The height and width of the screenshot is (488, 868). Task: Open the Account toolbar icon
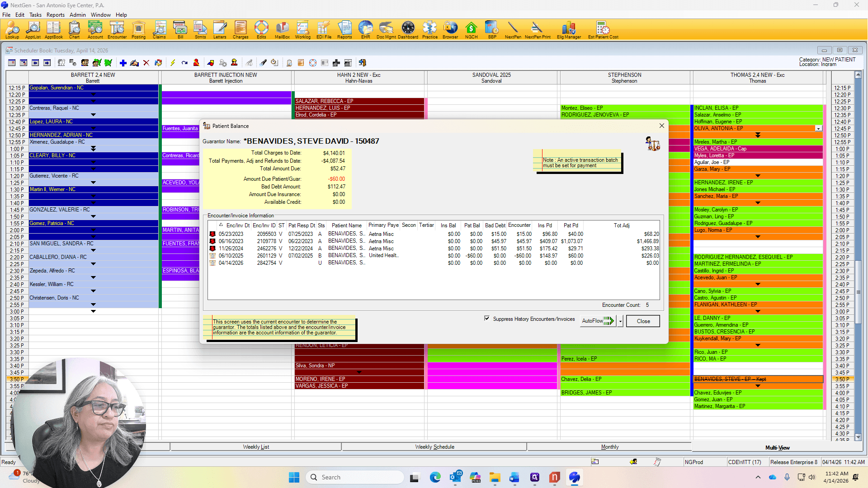pos(95,30)
